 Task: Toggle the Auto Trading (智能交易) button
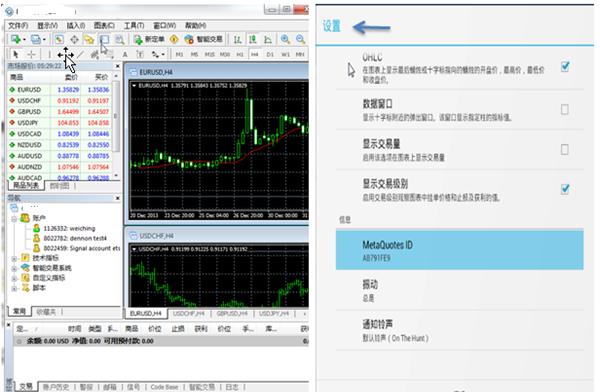[203, 39]
